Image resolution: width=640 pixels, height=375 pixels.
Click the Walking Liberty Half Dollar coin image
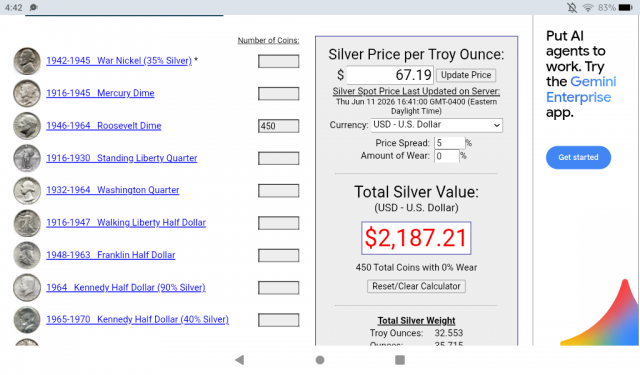point(27,223)
